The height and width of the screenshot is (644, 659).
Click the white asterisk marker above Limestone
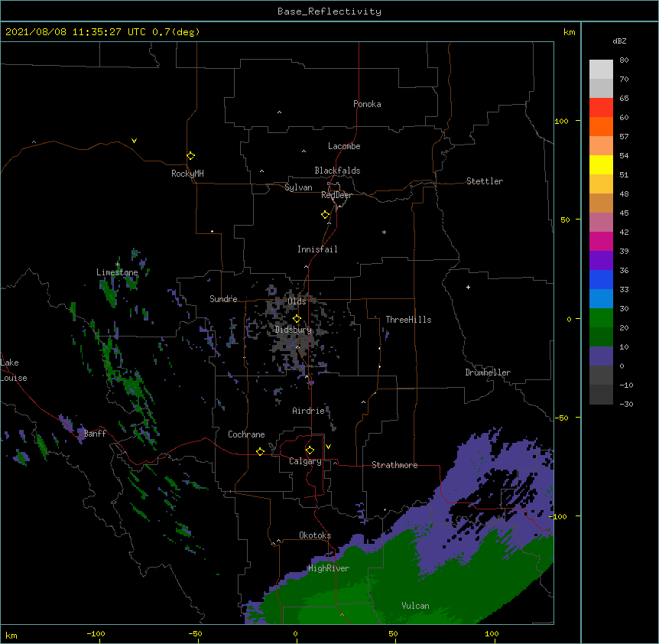[x=117, y=265]
